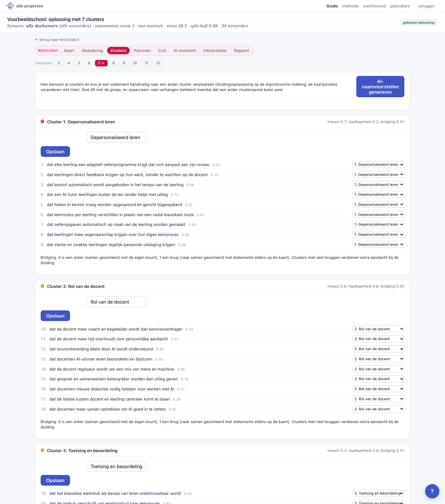Open the CLD tab
445x504 pixels.
(162, 51)
